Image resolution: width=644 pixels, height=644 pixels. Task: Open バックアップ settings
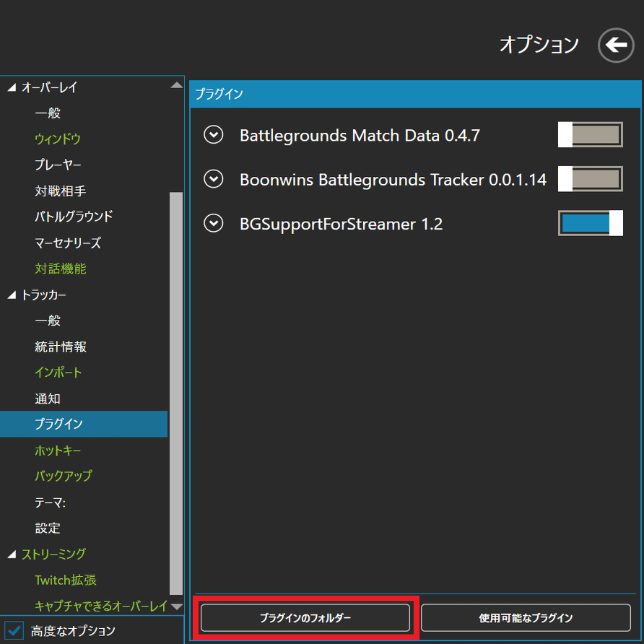click(64, 476)
